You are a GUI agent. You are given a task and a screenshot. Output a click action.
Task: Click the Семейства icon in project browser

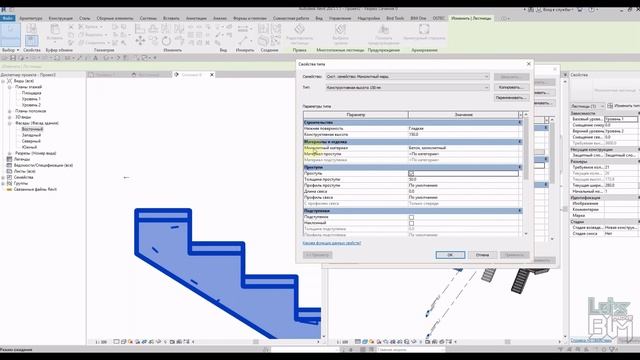click(9, 178)
